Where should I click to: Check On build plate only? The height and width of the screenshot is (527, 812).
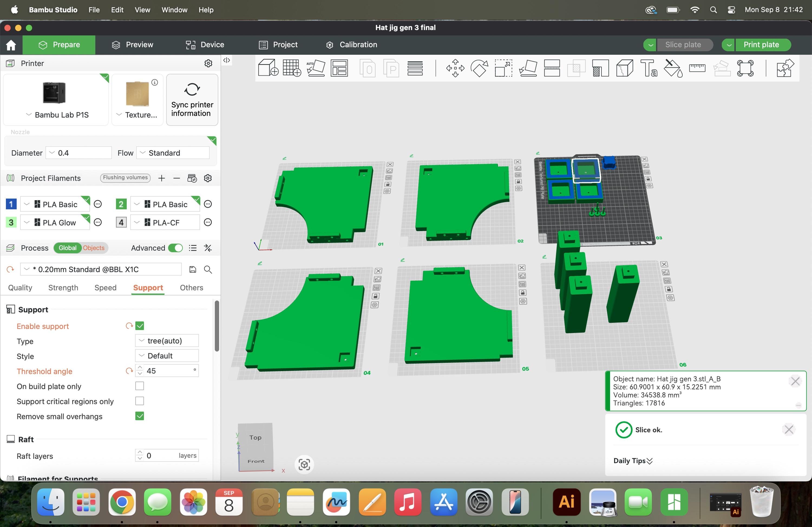pyautogui.click(x=140, y=386)
